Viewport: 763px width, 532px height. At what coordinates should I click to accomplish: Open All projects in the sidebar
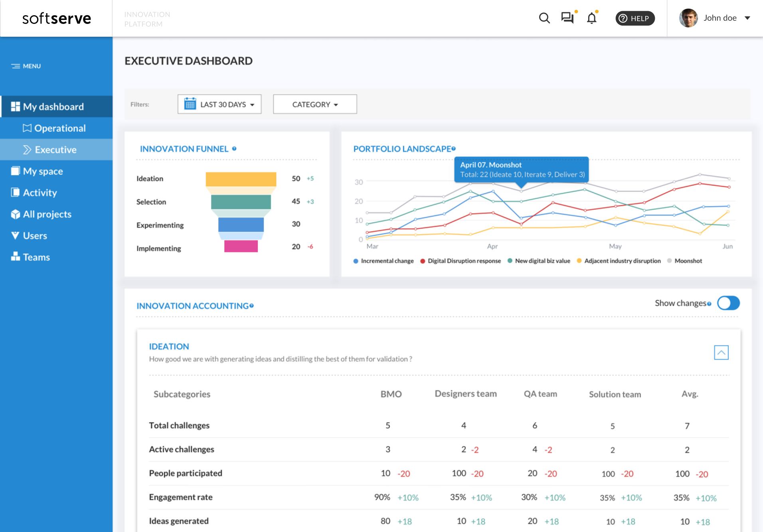(x=56, y=214)
